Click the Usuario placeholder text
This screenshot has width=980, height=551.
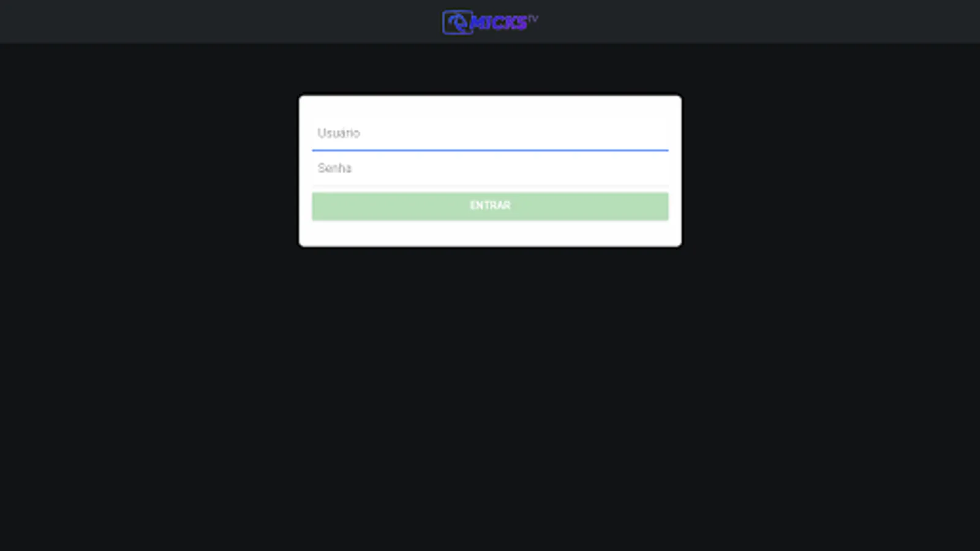click(339, 133)
